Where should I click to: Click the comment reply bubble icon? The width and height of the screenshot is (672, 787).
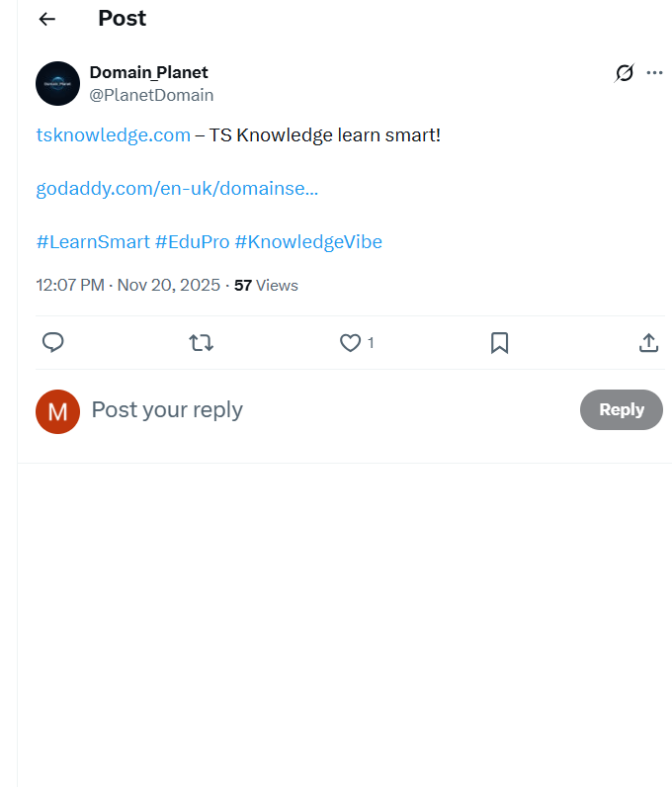53,343
